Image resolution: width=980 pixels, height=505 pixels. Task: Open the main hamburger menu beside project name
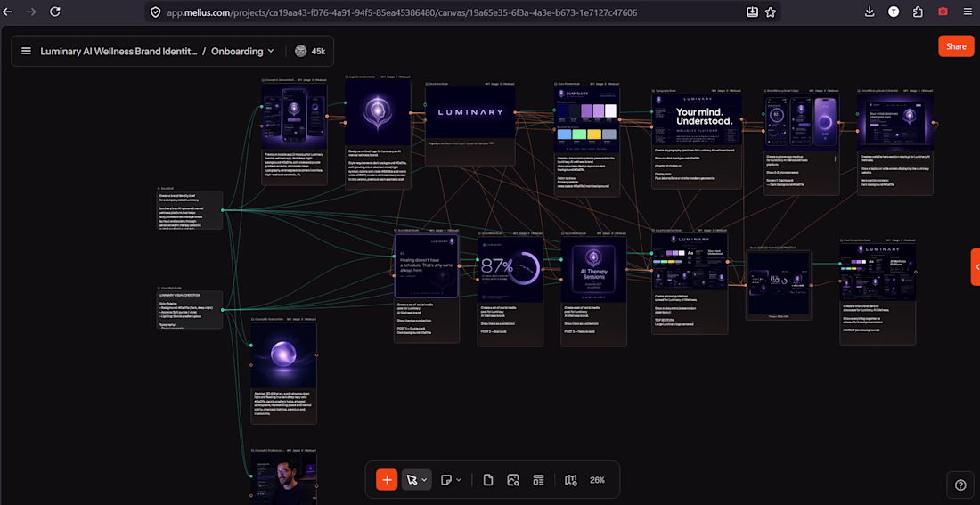26,52
